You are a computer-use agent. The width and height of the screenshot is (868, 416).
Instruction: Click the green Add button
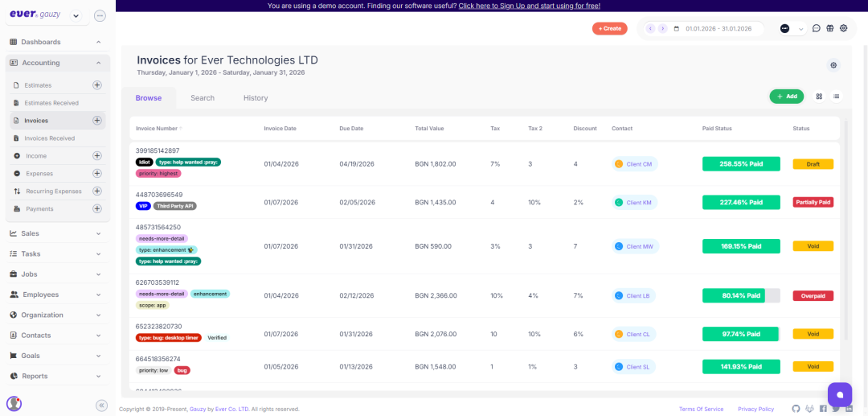click(786, 97)
